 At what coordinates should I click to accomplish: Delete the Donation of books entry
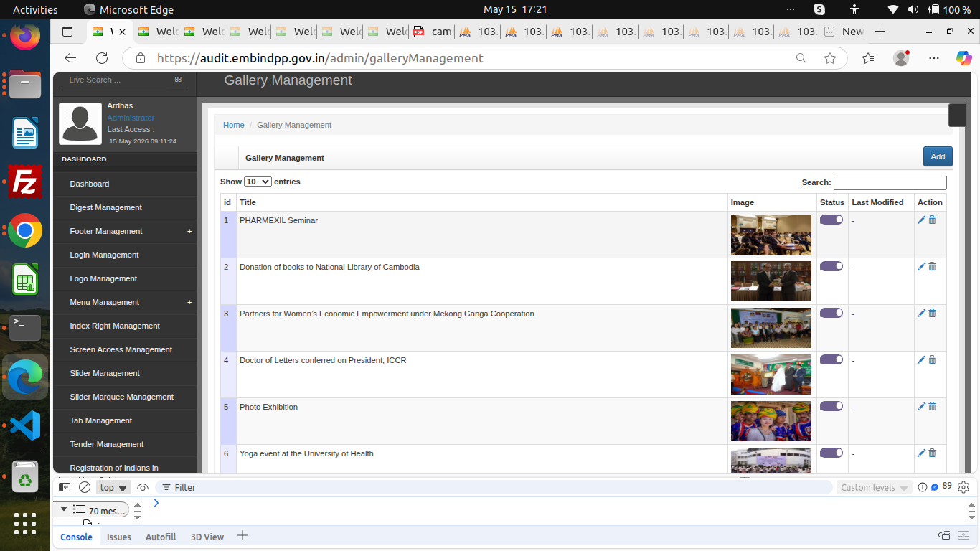933,267
